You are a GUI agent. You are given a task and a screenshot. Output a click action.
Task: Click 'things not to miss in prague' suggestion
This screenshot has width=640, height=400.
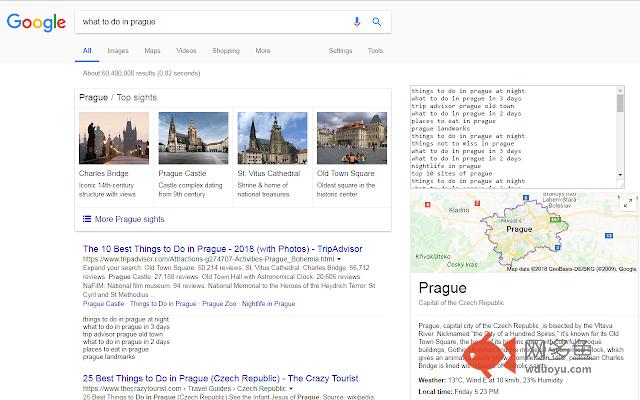tap(463, 144)
